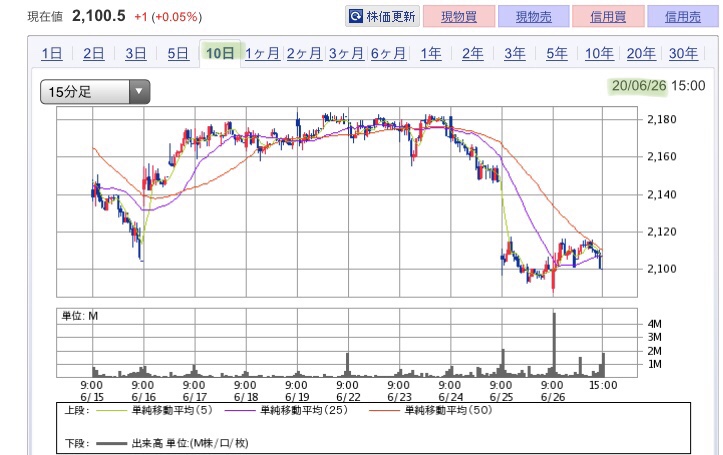Screen dimensions: 723x455
Task: Click the 15:00 time axis label
Action: [x=603, y=385]
